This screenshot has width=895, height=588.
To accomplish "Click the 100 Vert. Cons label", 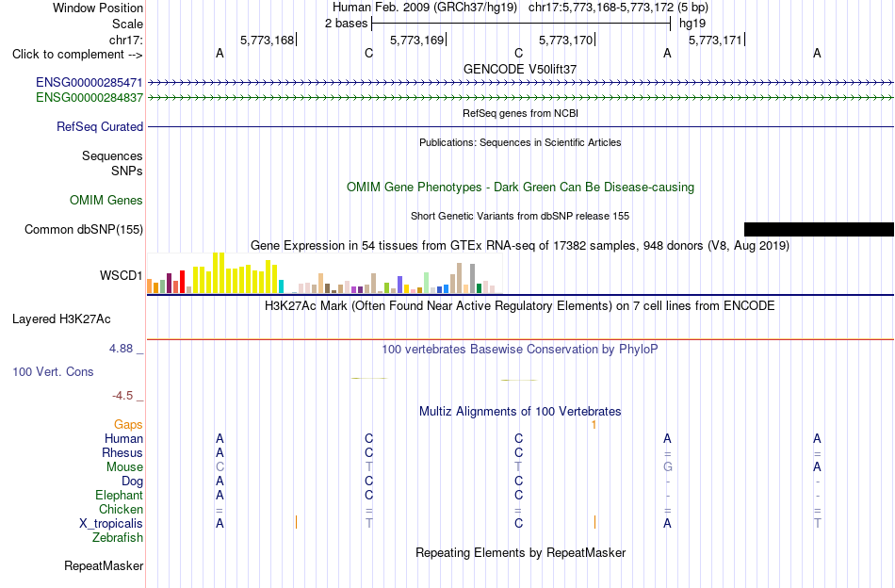I will tap(53, 371).
